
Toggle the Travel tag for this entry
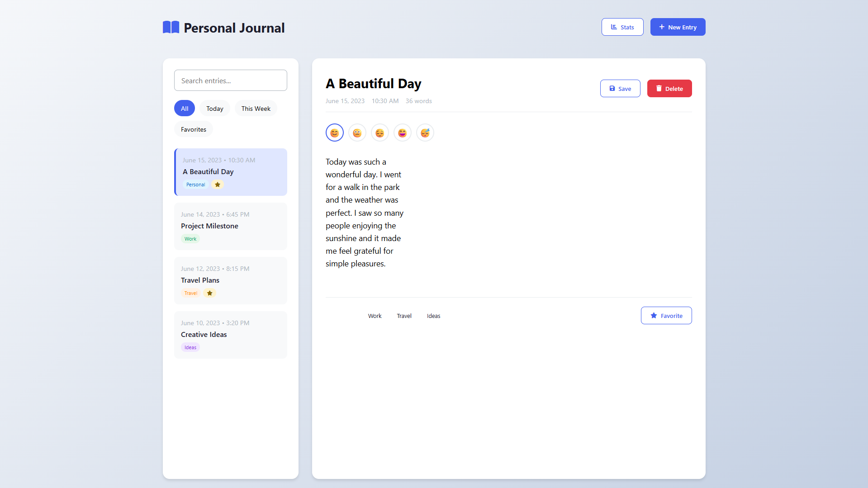click(x=404, y=316)
